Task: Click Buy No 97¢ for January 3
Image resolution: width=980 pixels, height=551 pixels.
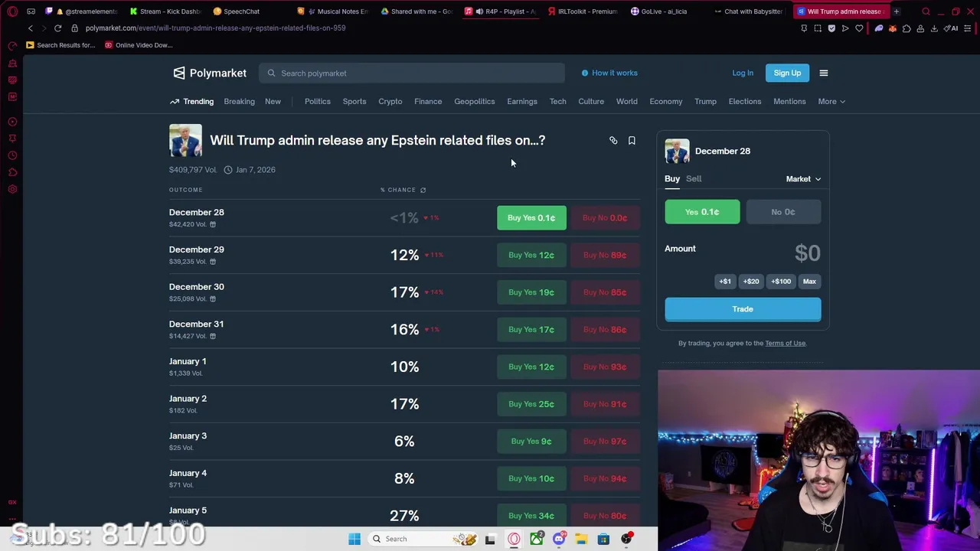Action: point(604,442)
